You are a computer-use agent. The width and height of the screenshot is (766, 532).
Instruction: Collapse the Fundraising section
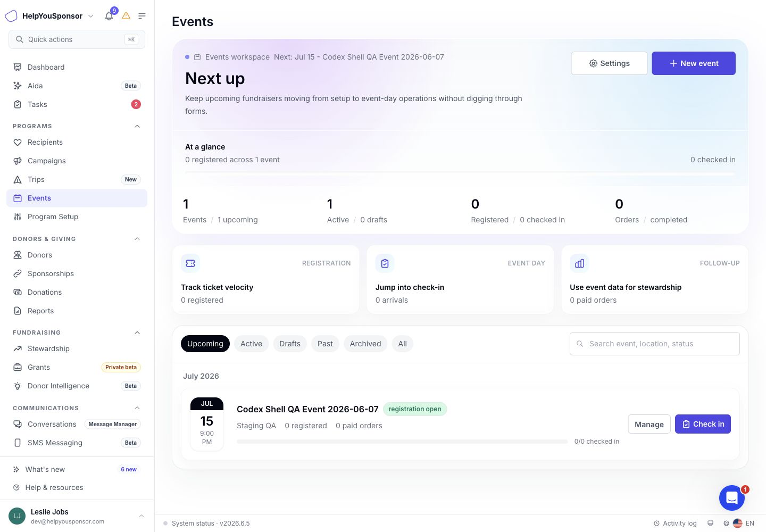(x=137, y=332)
